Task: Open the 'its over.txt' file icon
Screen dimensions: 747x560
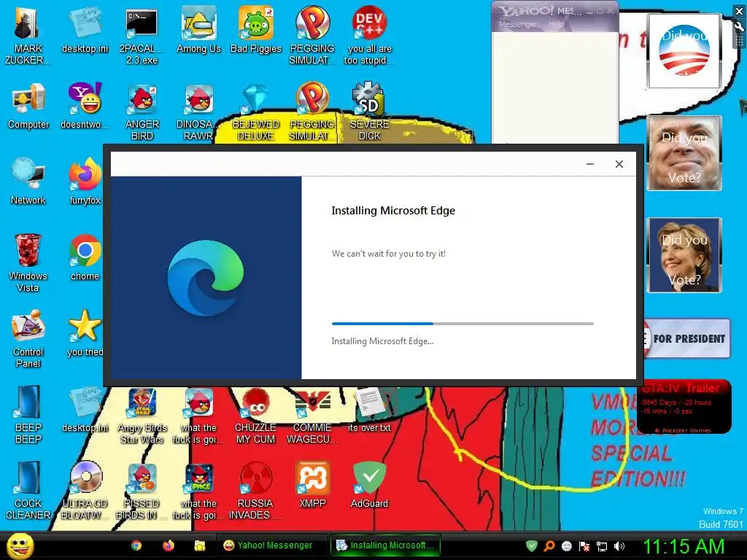Action: pos(369,410)
